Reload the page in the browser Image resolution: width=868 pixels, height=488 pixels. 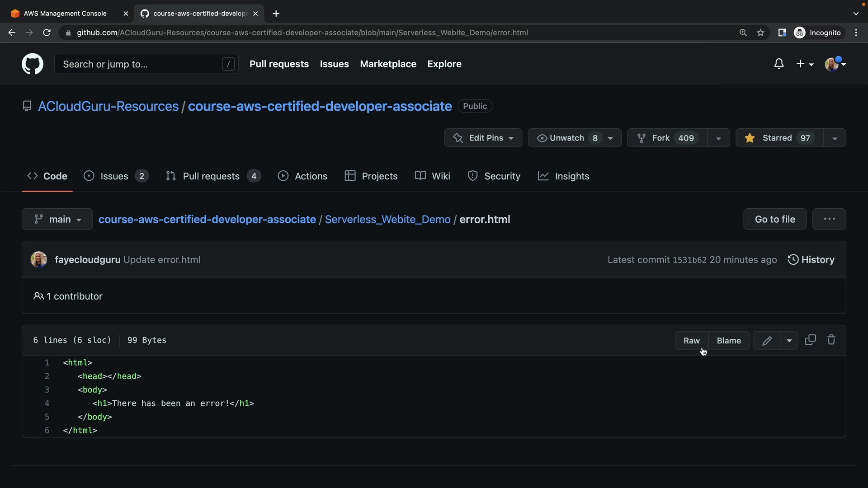point(47,33)
